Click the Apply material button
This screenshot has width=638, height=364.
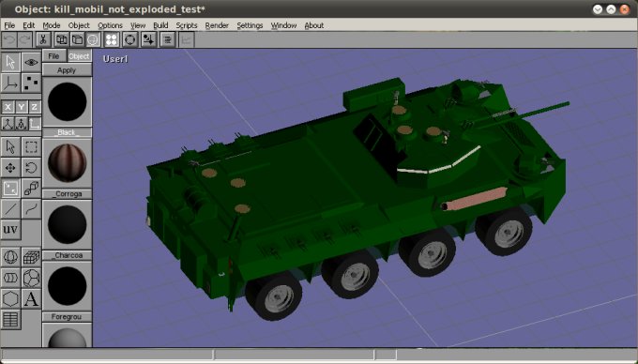[67, 70]
